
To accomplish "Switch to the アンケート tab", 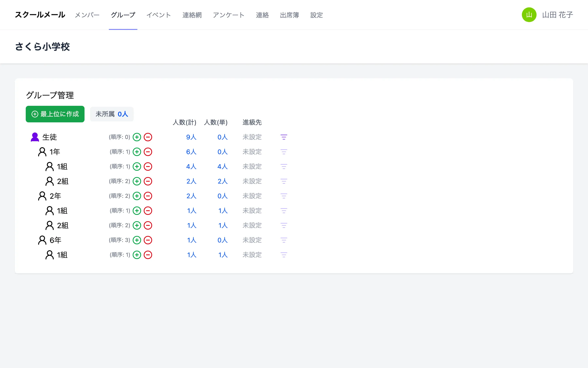I will pos(229,15).
